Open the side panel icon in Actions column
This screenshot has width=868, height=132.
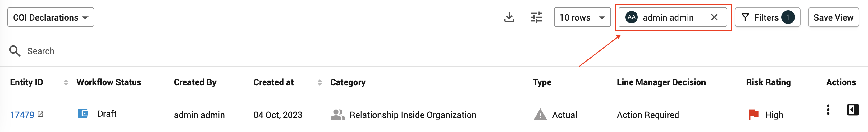pos(853,109)
